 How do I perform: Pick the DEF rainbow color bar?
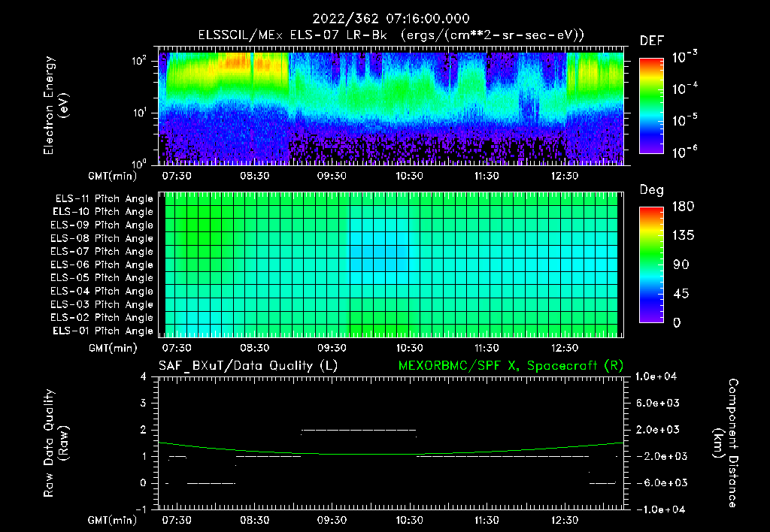pos(651,106)
